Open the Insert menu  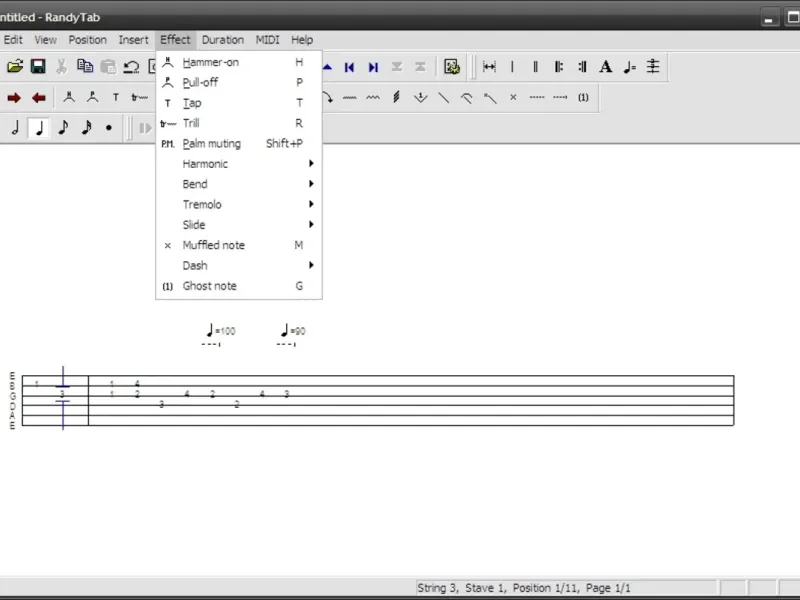point(134,40)
